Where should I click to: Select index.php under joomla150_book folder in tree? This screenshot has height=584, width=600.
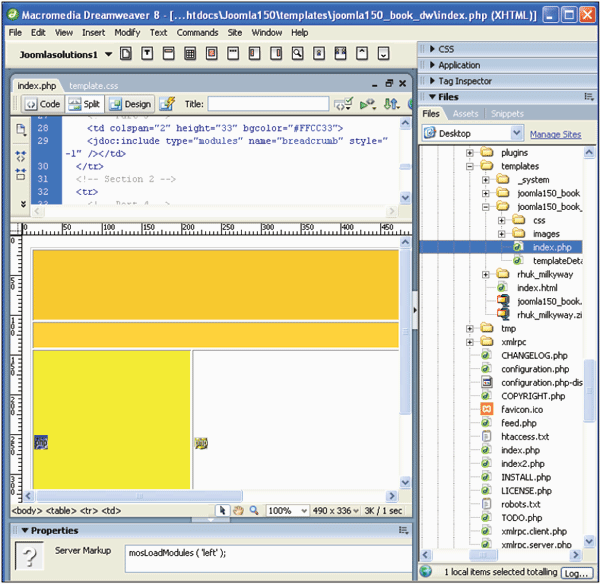pyautogui.click(x=552, y=247)
